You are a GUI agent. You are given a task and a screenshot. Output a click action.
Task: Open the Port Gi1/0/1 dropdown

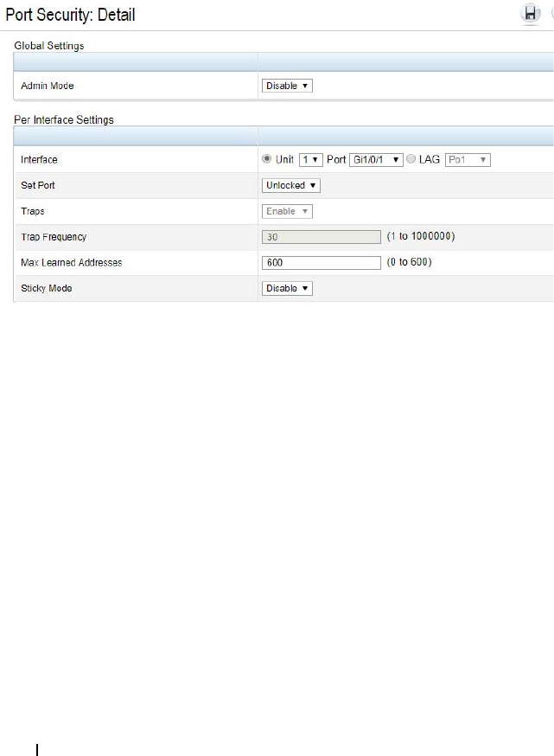tap(376, 159)
